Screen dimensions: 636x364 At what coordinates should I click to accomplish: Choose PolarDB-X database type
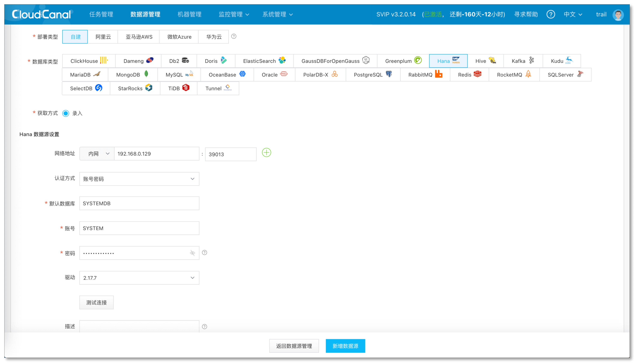tap(320, 75)
